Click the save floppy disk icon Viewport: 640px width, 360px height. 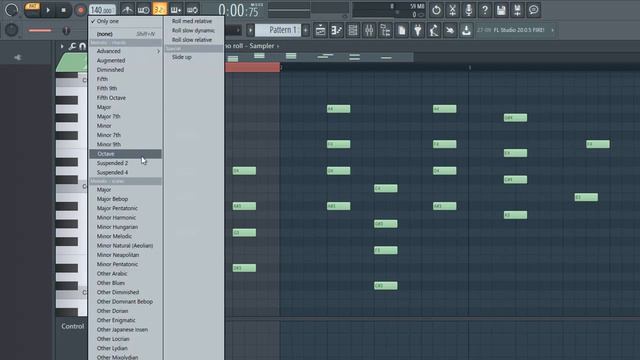point(501,10)
